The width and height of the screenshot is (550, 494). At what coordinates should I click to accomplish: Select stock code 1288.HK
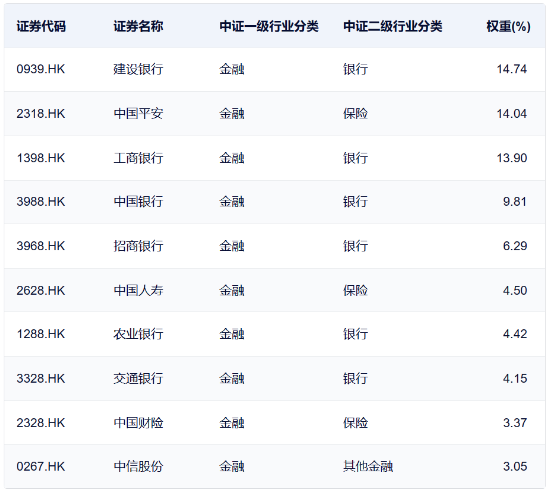(41, 334)
